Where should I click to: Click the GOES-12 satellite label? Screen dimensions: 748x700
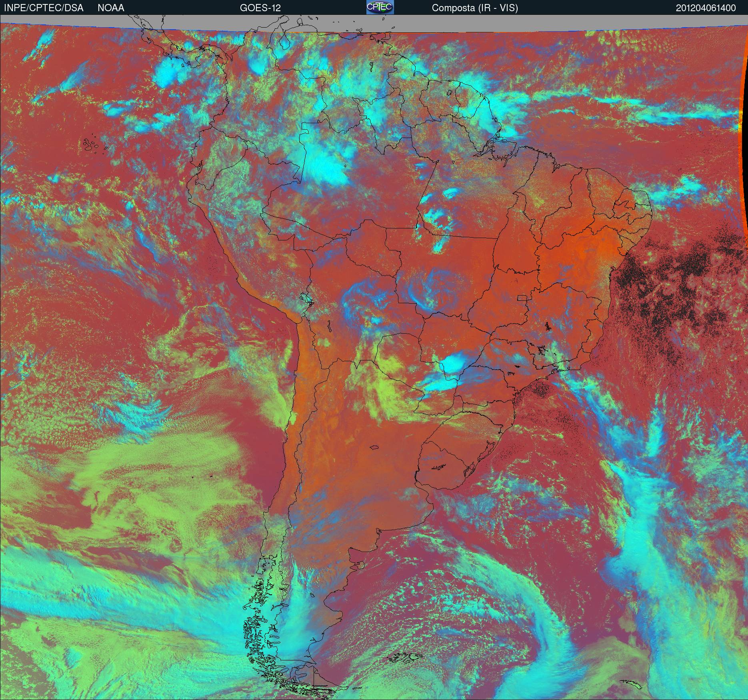pos(260,8)
